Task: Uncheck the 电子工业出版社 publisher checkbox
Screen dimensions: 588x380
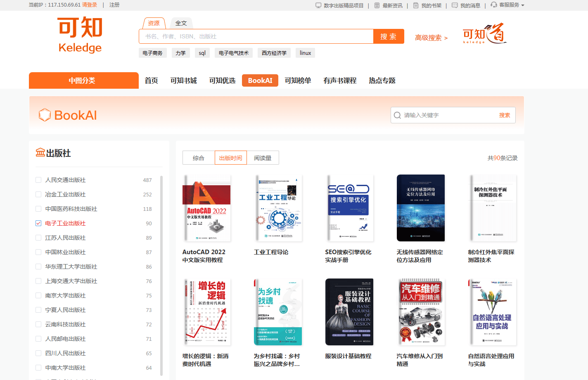Action: pyautogui.click(x=38, y=223)
